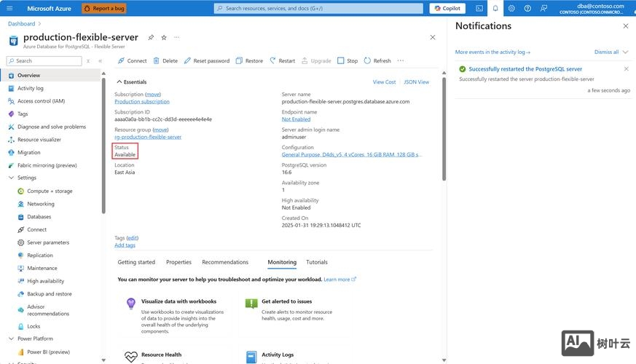Open Cloud Shell from the top bar
636x364 pixels.
click(x=479, y=9)
